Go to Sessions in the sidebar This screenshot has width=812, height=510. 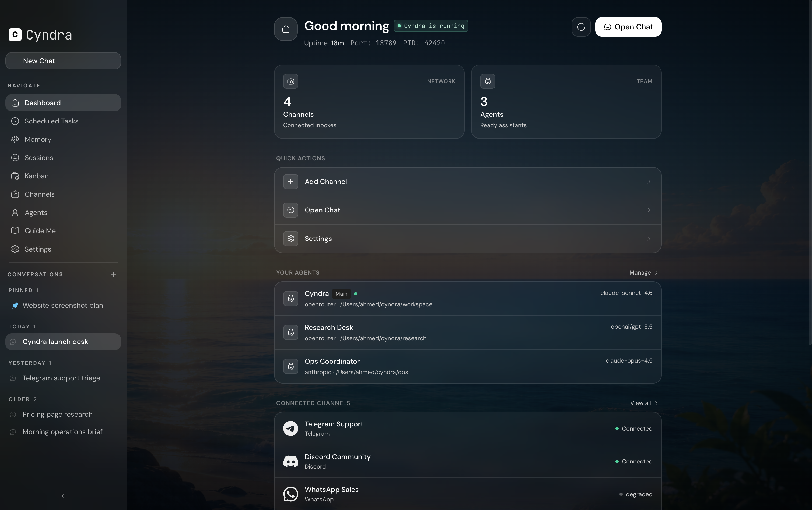pyautogui.click(x=63, y=158)
